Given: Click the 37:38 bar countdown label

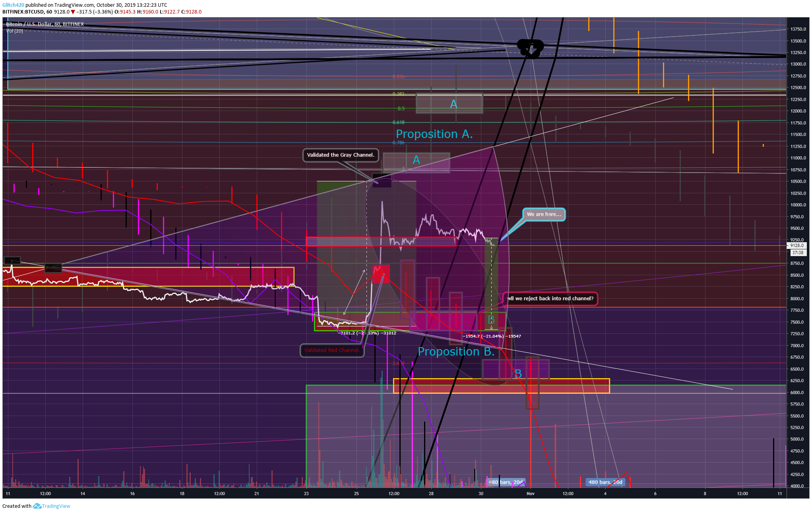Looking at the screenshot, I should (798, 253).
